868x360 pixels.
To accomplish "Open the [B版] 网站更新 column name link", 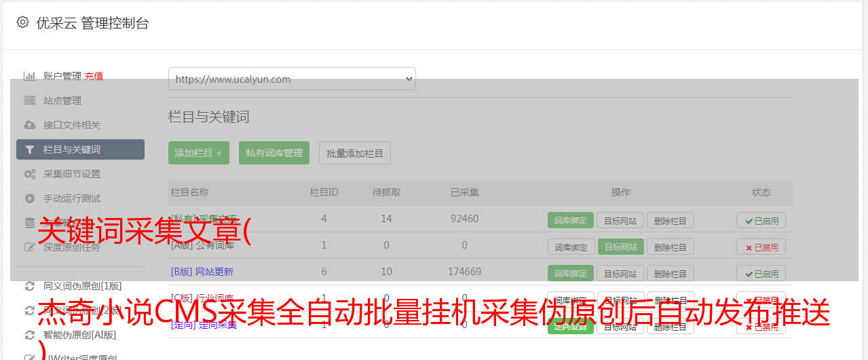I will click(202, 272).
